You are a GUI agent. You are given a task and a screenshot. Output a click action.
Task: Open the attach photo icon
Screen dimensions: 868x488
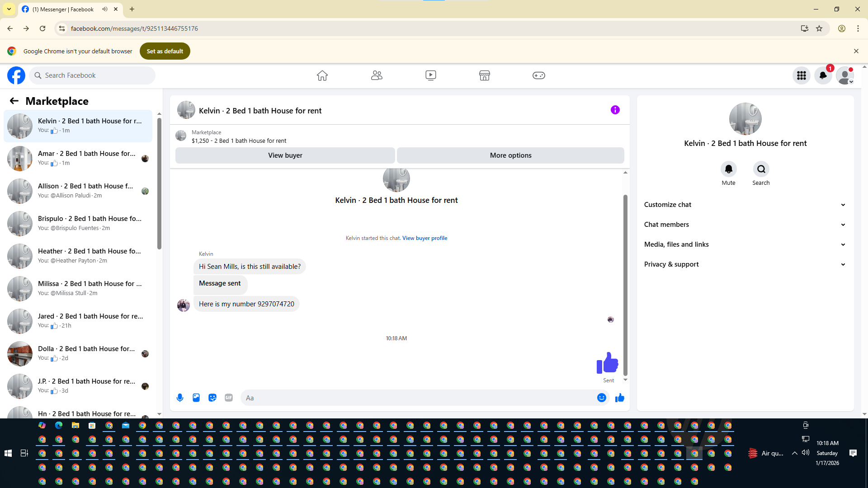[x=196, y=398]
